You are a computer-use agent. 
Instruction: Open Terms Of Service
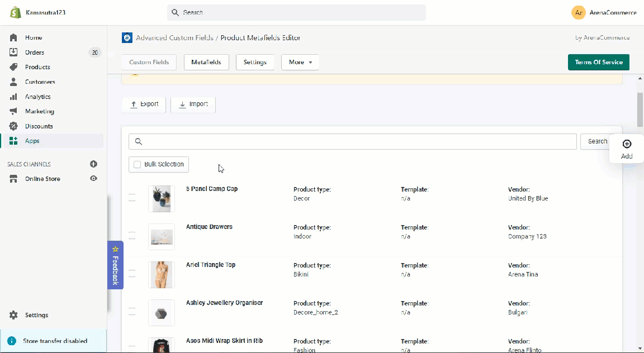[x=598, y=62]
